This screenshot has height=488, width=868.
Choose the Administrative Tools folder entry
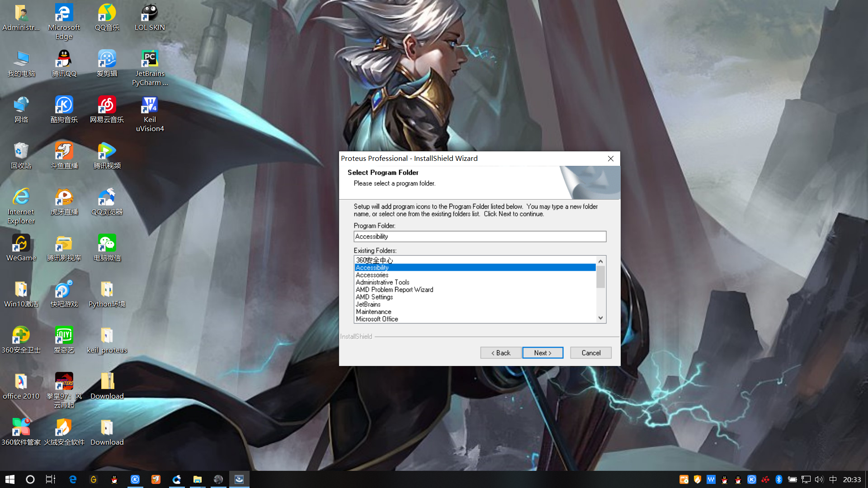pos(382,282)
